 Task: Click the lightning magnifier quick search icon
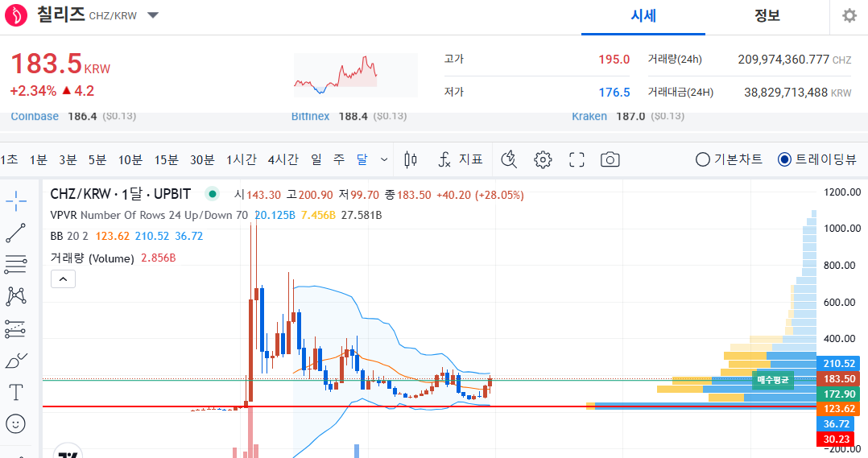(x=509, y=160)
